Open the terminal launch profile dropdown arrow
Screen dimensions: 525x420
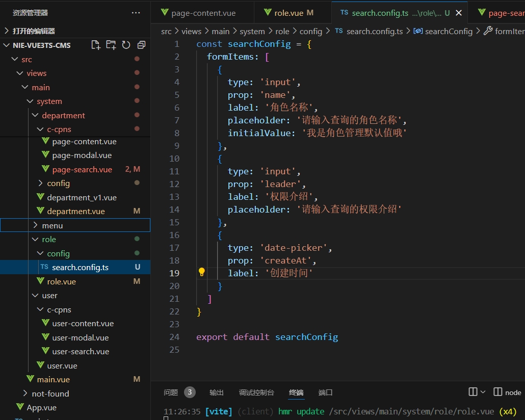click(x=483, y=392)
